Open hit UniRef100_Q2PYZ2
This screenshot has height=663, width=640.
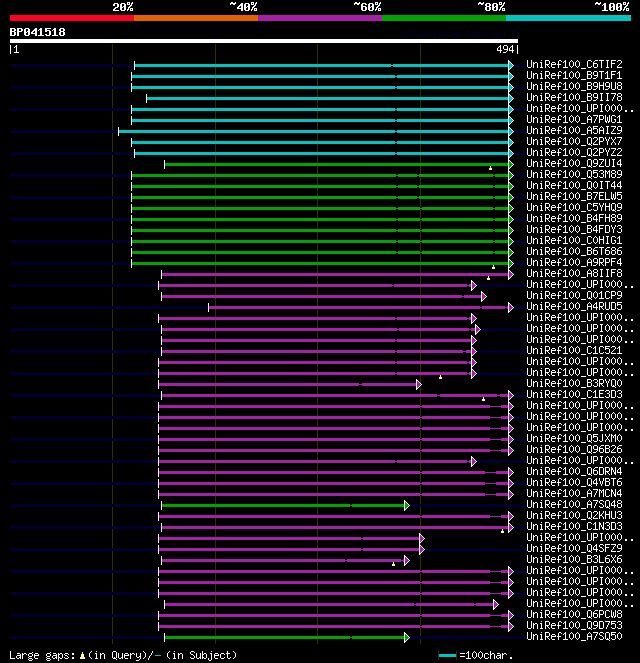coord(574,152)
